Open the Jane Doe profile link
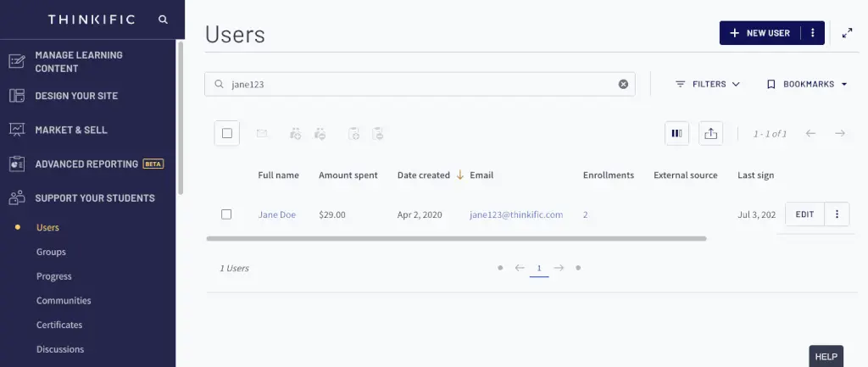This screenshot has height=367, width=868. pyautogui.click(x=276, y=214)
